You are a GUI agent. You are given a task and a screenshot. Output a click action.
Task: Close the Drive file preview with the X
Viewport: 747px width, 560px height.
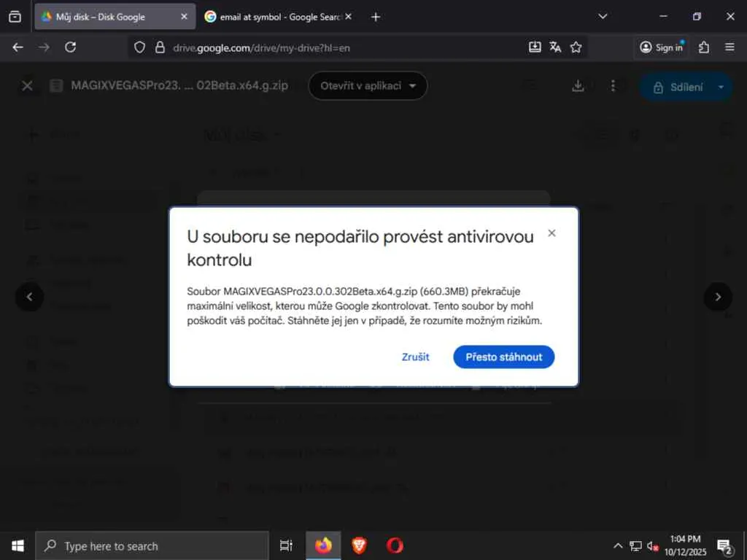click(x=27, y=86)
